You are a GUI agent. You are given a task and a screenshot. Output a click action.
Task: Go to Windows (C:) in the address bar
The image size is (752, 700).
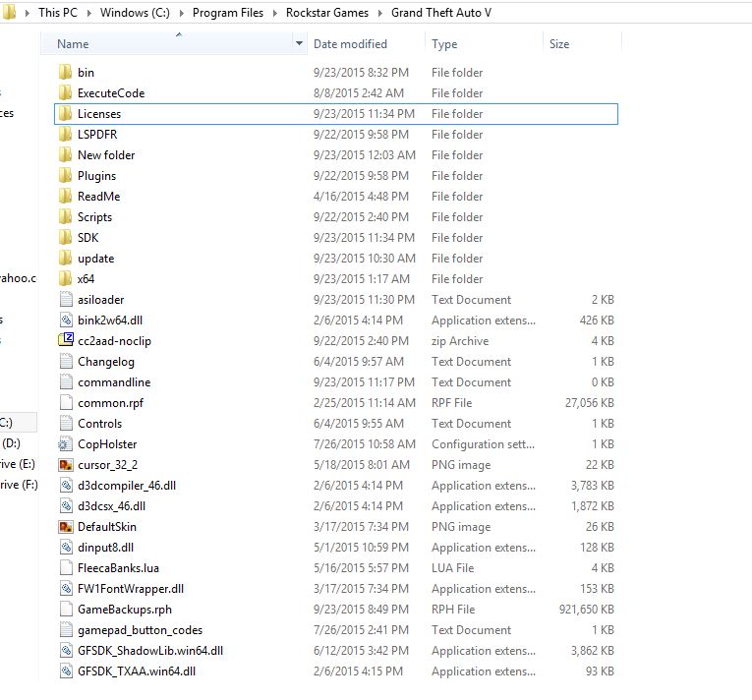[135, 13]
